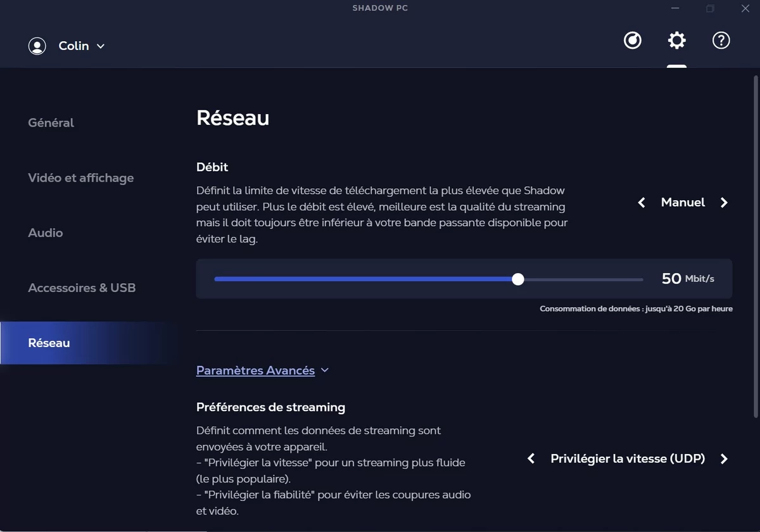
Task: Minimize the Shadow PC window
Action: pos(676,8)
